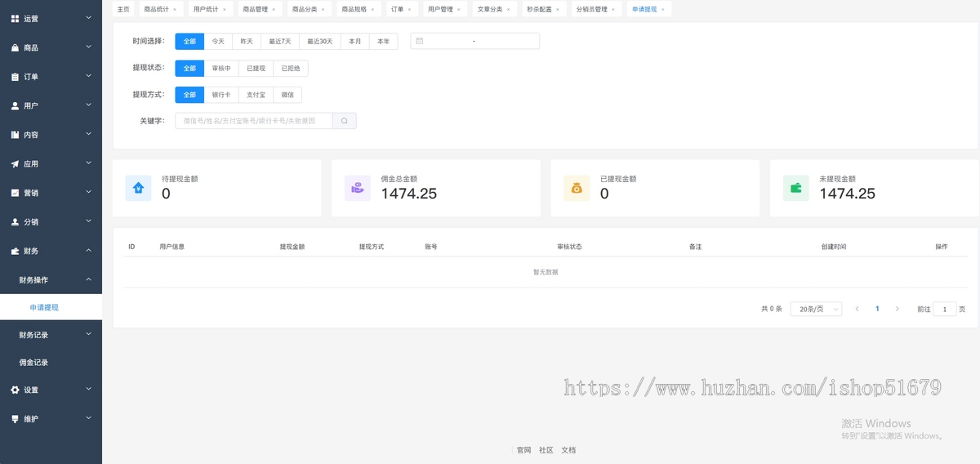Open the 文档 footer link
The width and height of the screenshot is (980, 464).
568,450
